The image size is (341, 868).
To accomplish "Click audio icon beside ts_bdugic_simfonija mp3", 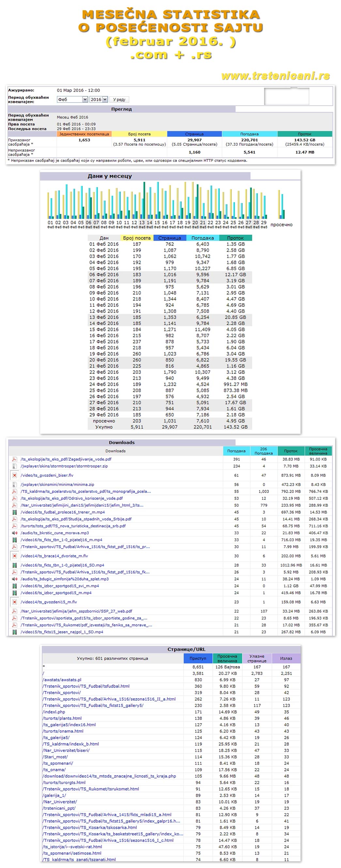I will [14, 579].
